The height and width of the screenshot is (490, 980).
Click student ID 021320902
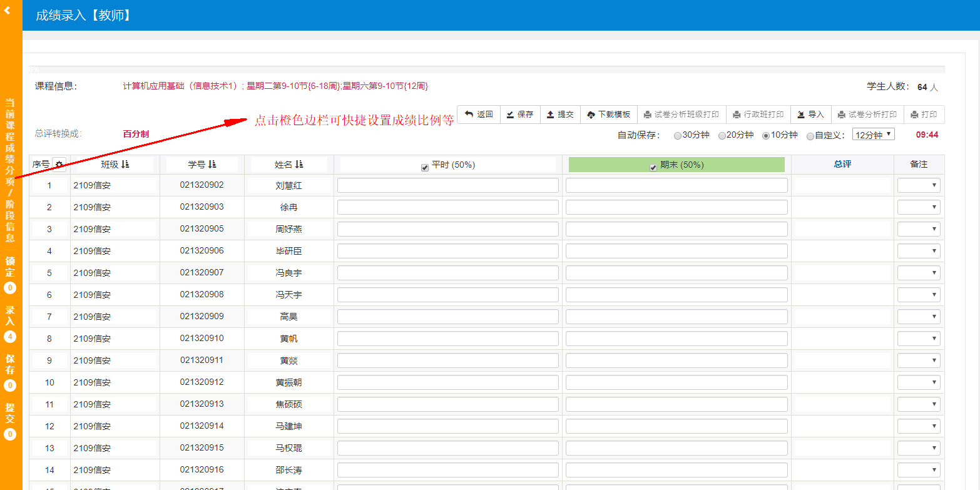[202, 185]
